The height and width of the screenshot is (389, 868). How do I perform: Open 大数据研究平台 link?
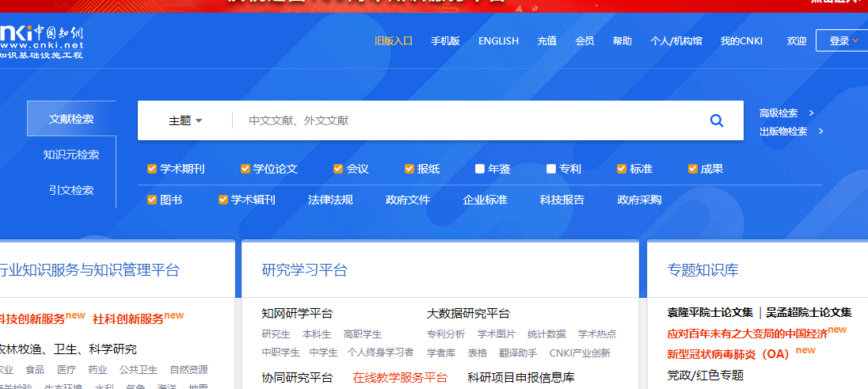468,314
